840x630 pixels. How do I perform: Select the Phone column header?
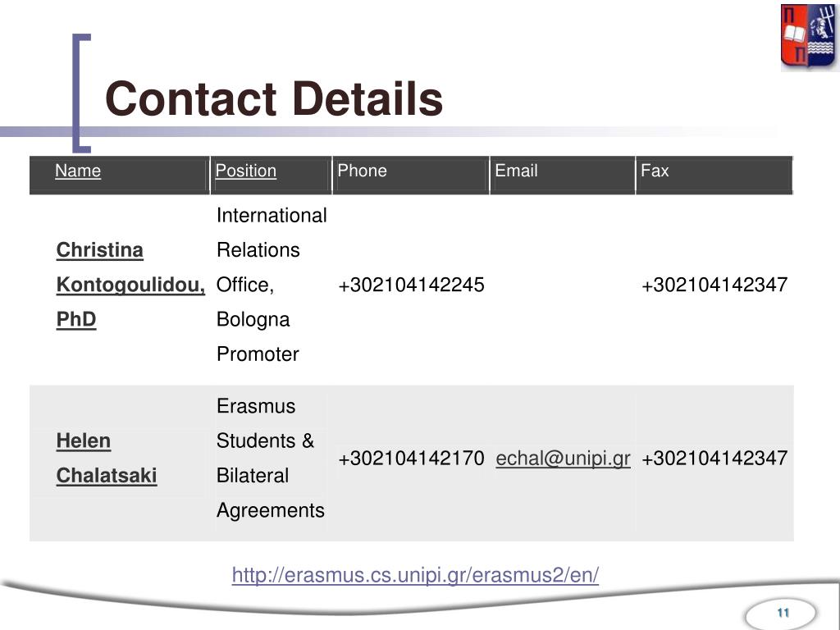tap(362, 171)
